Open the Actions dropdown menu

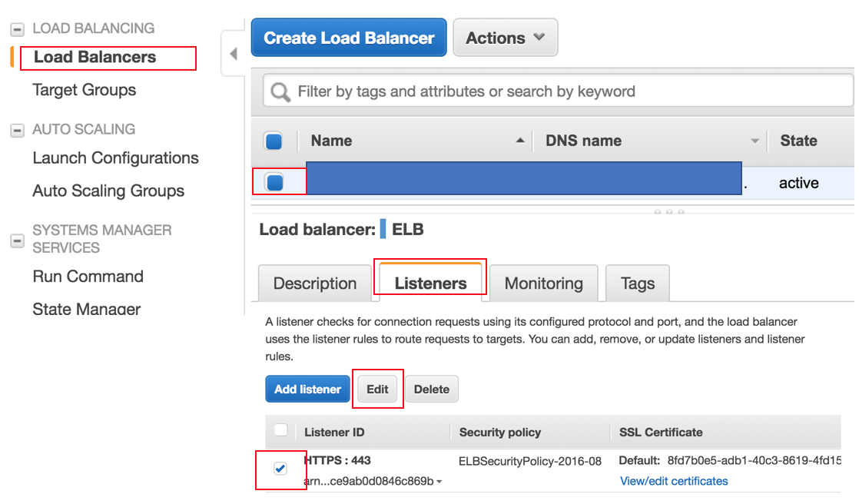click(505, 38)
